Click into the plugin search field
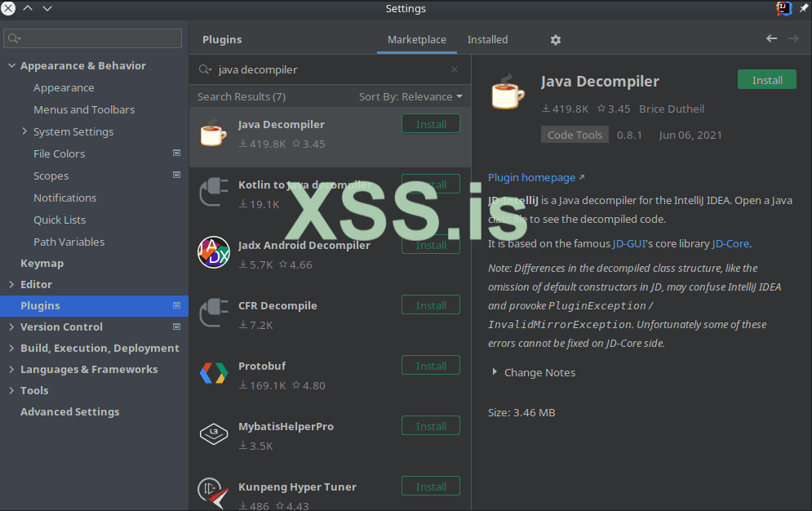 click(331, 69)
